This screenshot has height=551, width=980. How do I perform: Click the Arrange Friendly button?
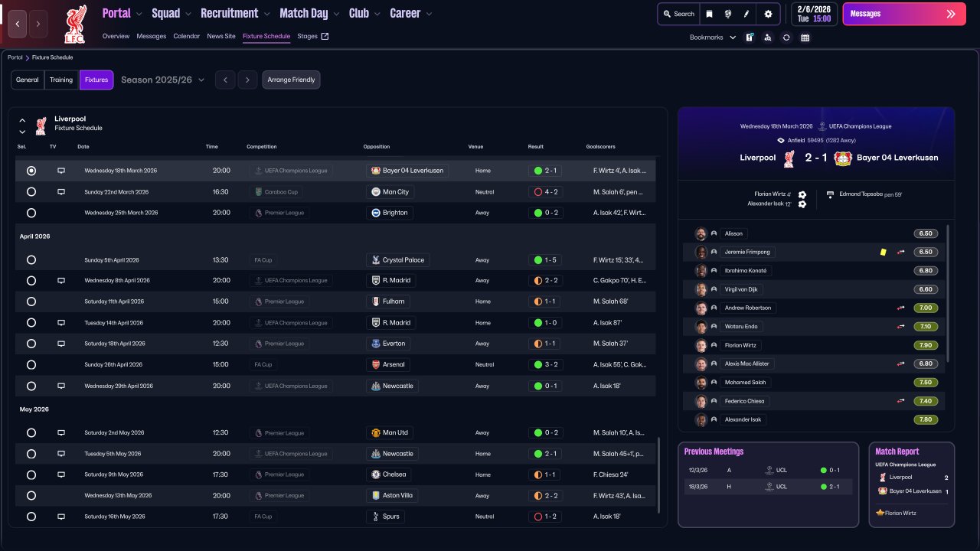click(291, 80)
